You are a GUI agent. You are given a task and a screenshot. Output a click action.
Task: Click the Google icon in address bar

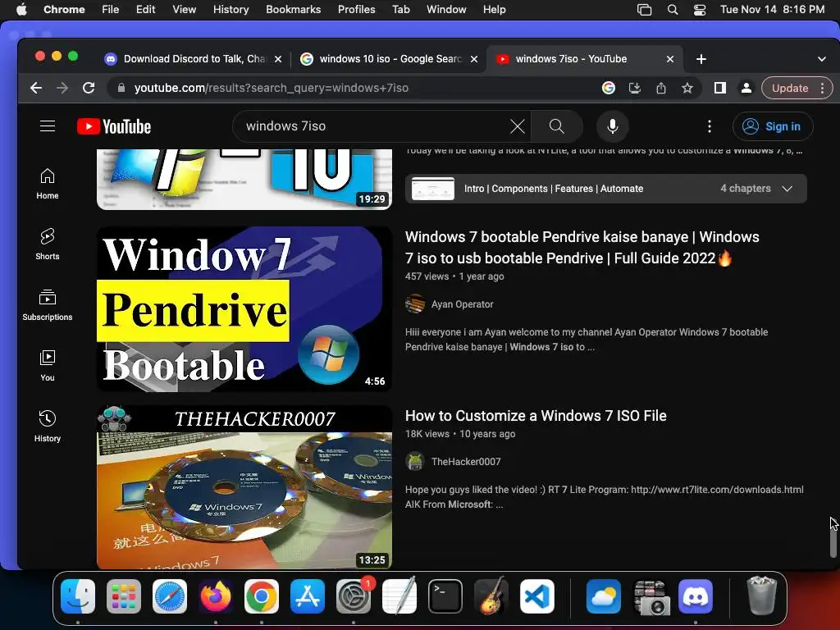point(609,88)
